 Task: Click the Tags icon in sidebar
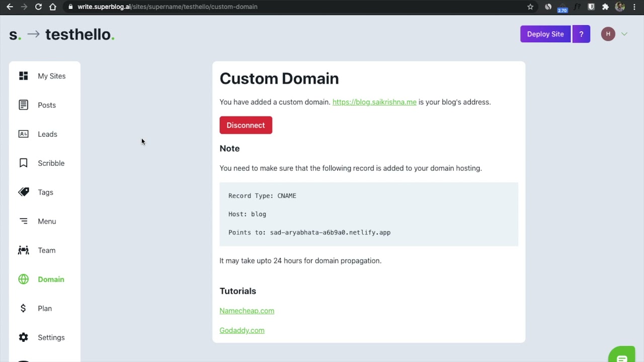click(24, 192)
